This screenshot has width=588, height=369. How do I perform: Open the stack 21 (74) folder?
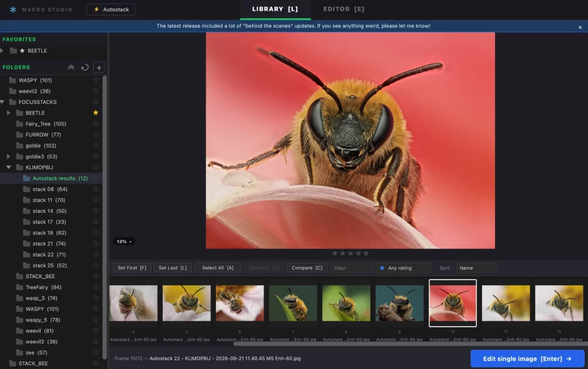click(x=49, y=243)
